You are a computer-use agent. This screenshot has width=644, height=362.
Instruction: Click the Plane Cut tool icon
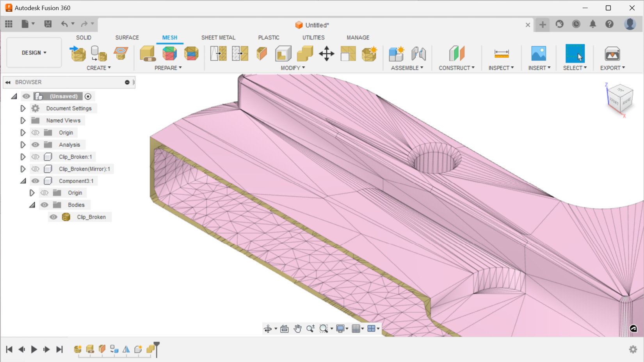tap(262, 53)
